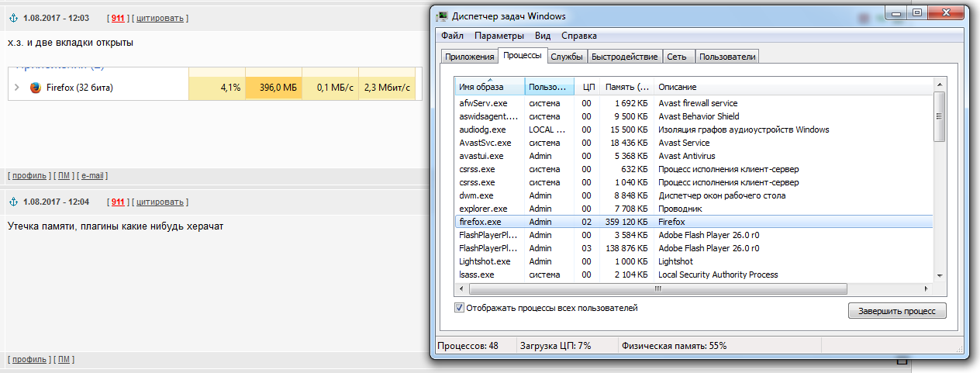Click the '359 120 КБ' memory cell

pyautogui.click(x=626, y=222)
